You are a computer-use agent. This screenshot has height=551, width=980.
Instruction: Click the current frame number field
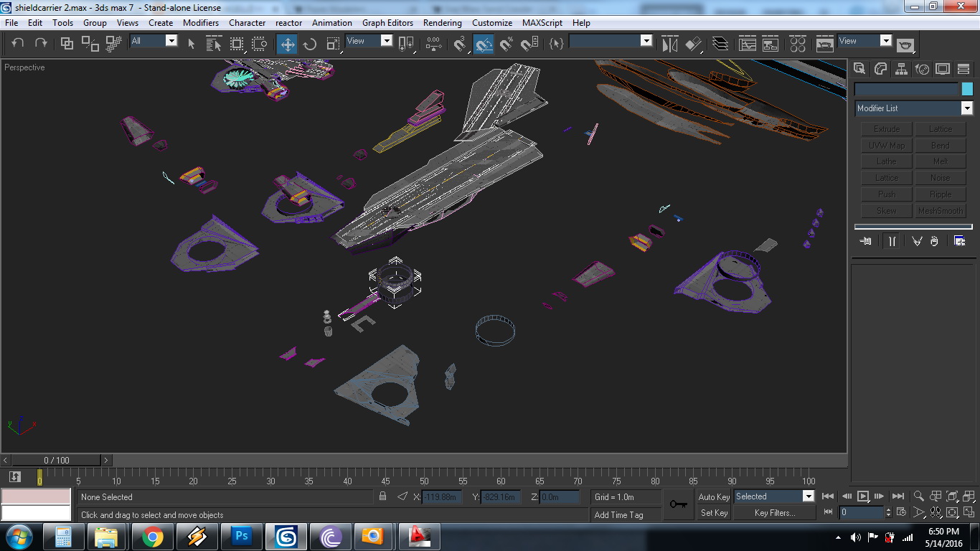(x=862, y=512)
